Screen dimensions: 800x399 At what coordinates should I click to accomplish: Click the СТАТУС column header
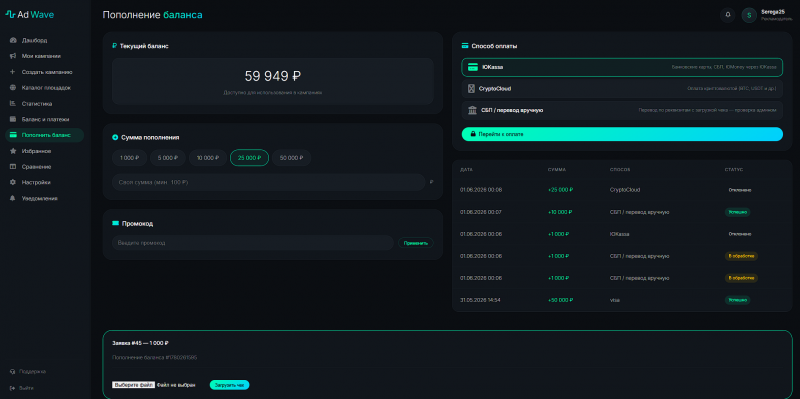(734, 169)
